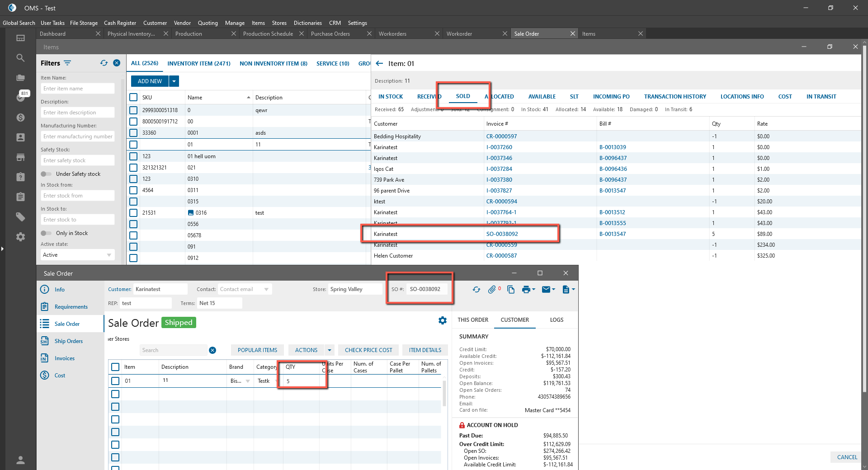Click the Enter item name field
868x470 pixels.
(x=78, y=89)
